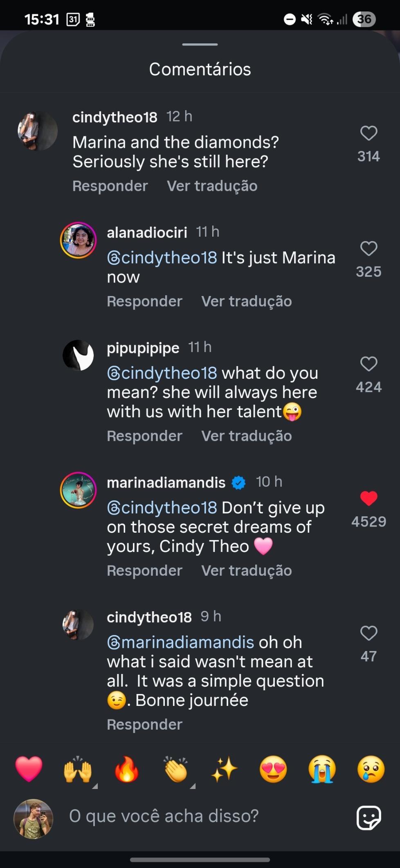The height and width of the screenshot is (868, 400).
Task: Like cindytheo18's Bonne journée reply
Action: (x=369, y=633)
